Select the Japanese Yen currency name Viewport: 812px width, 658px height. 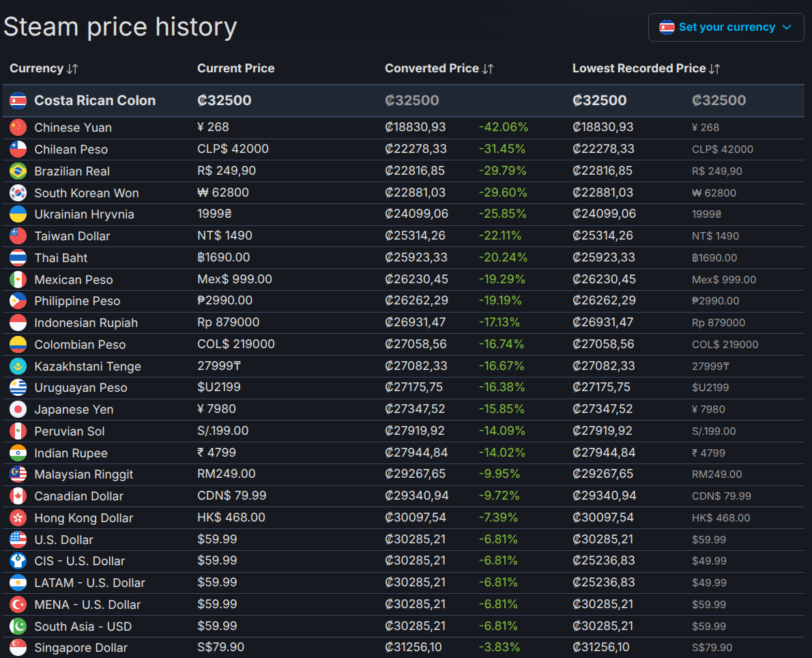click(74, 410)
